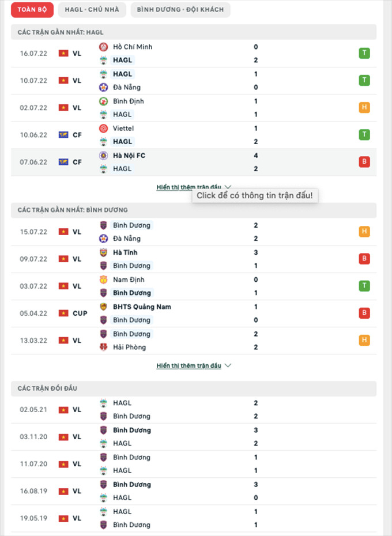
Task: Click the Nam Định club logo
Action: point(104,280)
